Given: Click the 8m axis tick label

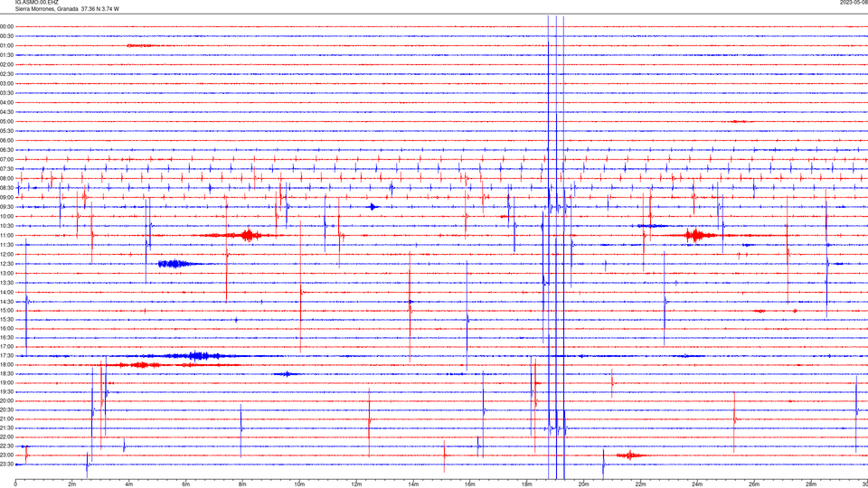Looking at the screenshot, I should tap(242, 484).
